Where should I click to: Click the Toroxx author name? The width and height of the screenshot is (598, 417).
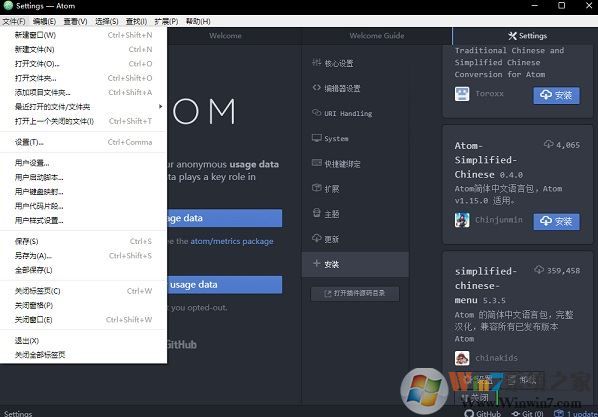[x=489, y=94]
